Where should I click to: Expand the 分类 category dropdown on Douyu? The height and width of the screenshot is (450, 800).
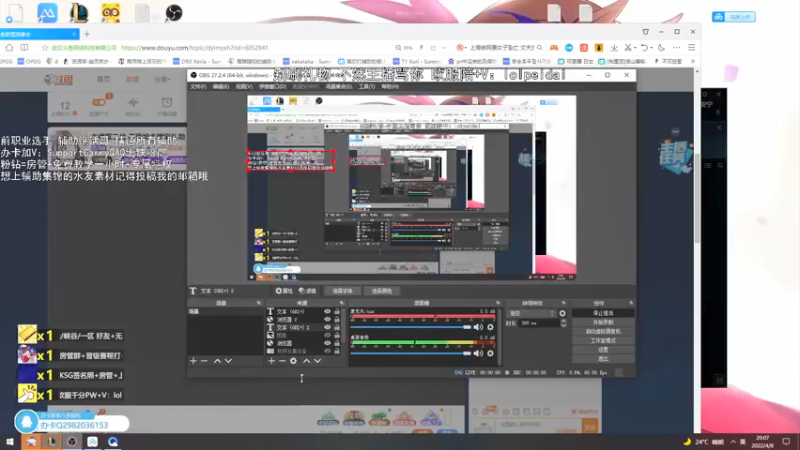tap(161, 80)
